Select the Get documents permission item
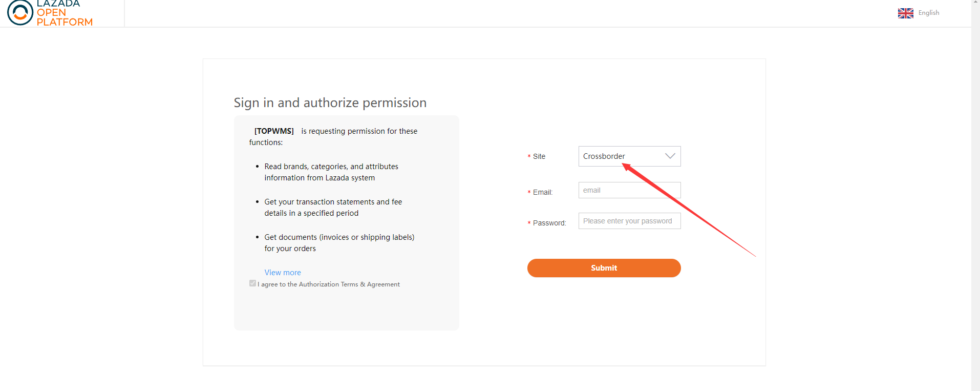The width and height of the screenshot is (980, 391). click(x=339, y=243)
